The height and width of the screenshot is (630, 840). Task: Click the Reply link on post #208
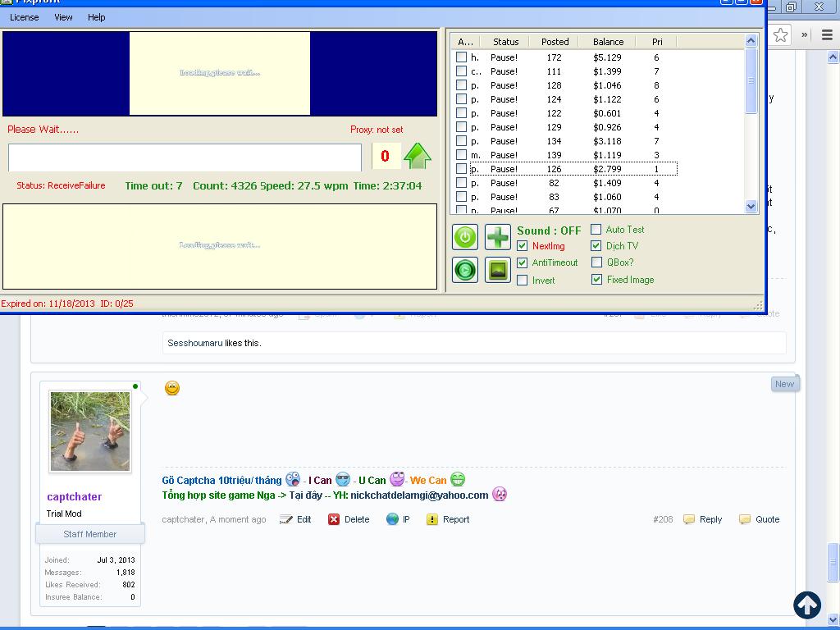click(x=711, y=519)
